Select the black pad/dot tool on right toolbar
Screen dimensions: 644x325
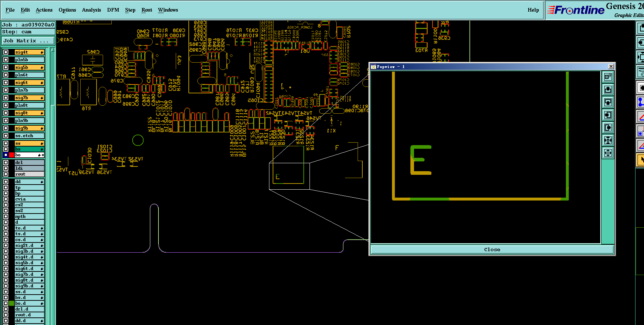(640, 88)
